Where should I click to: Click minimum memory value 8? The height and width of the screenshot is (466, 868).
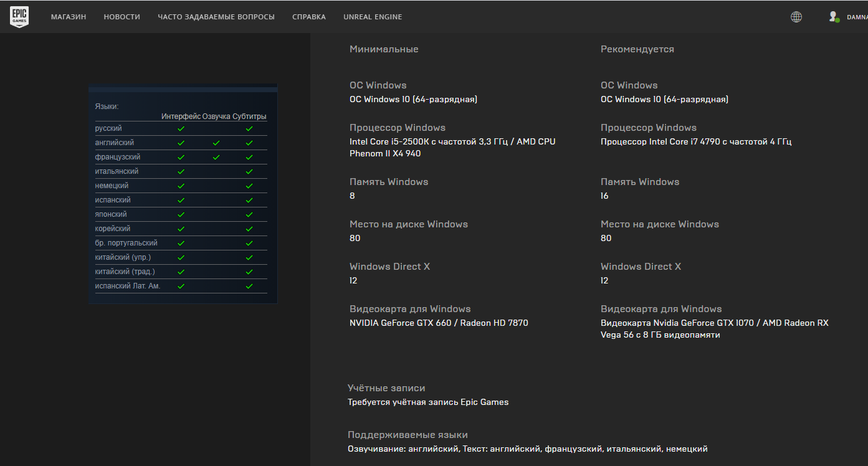[352, 196]
